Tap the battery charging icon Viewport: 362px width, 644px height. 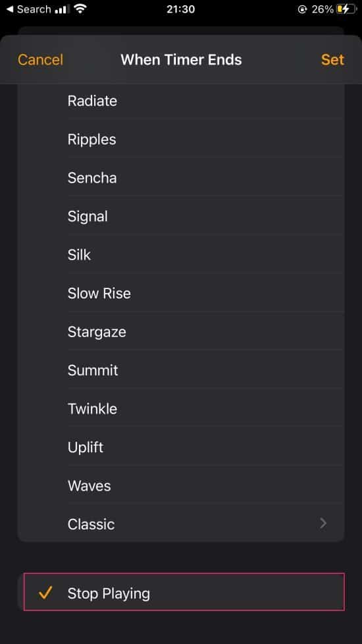point(346,9)
